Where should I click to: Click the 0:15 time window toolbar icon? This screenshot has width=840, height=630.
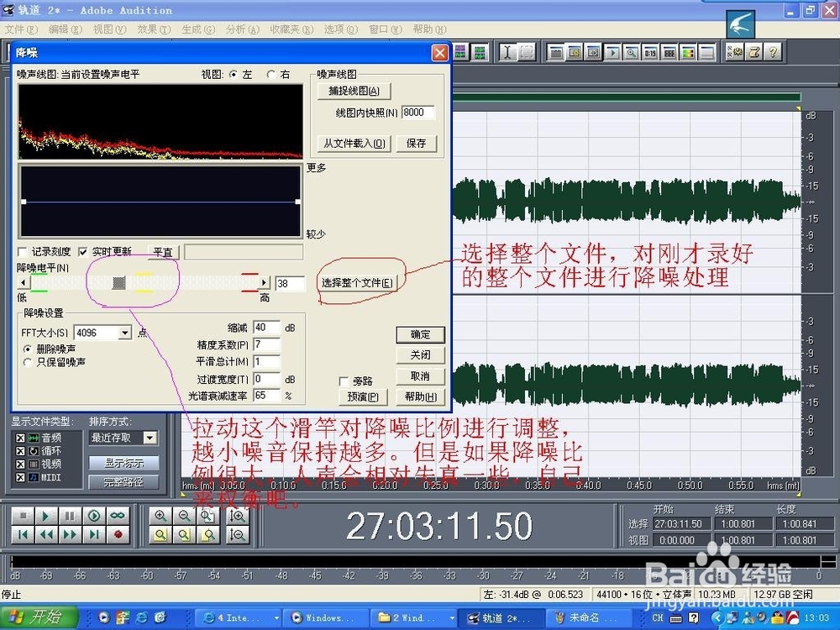650,52
